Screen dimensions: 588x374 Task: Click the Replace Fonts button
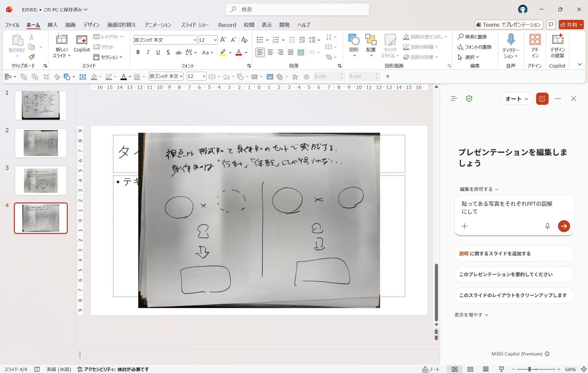[x=474, y=47]
